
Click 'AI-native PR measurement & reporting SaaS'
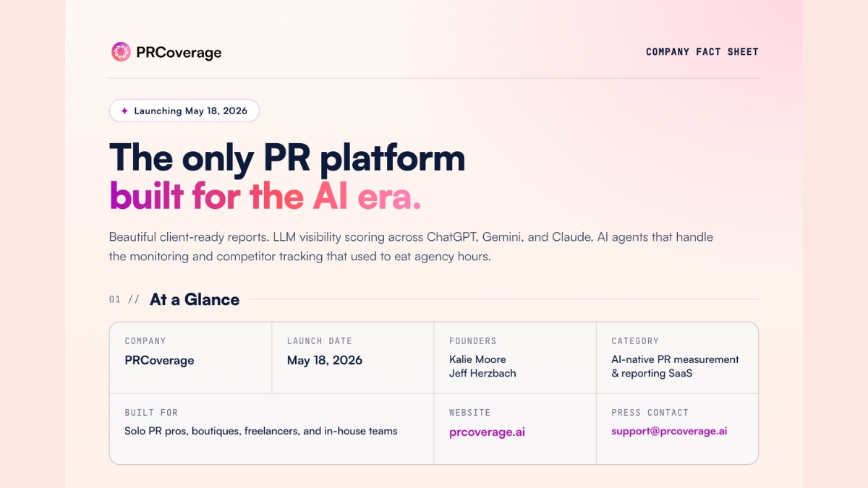[675, 367]
